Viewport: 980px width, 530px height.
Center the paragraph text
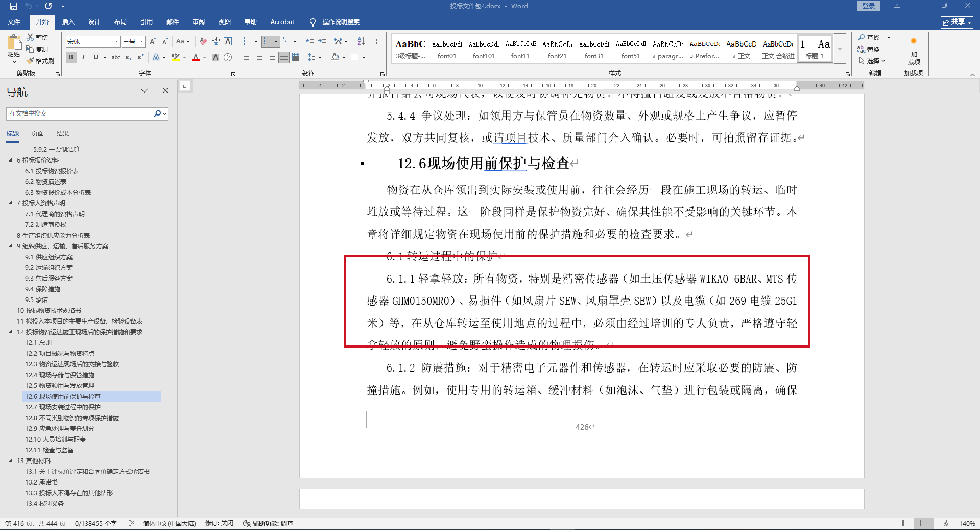pos(259,57)
